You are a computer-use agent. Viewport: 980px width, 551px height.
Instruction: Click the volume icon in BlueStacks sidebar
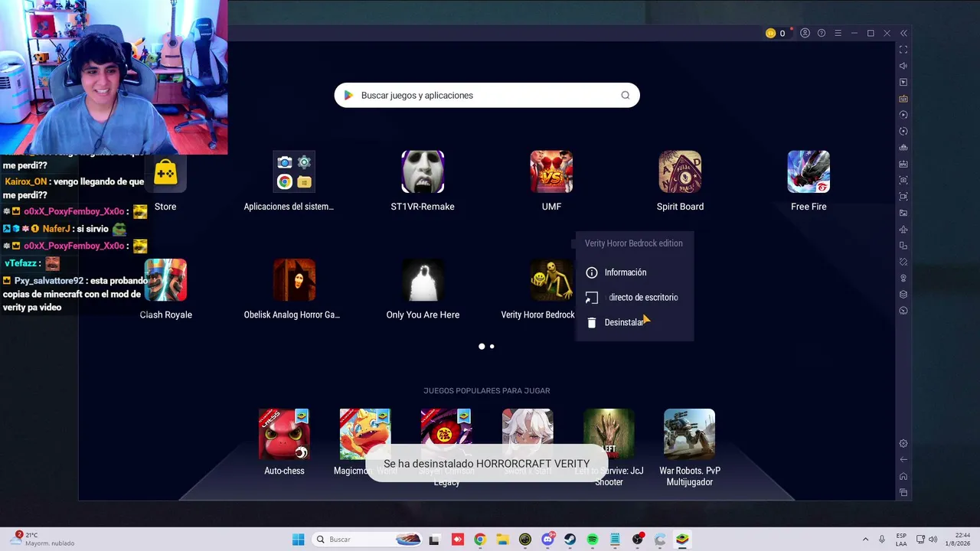point(903,66)
